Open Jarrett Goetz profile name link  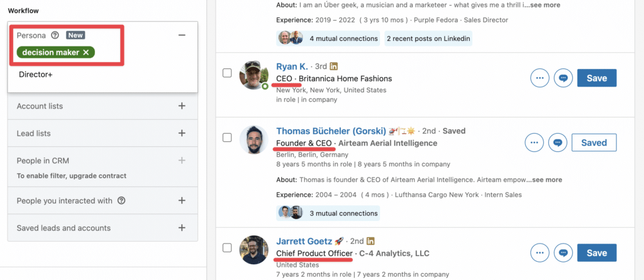tap(304, 241)
